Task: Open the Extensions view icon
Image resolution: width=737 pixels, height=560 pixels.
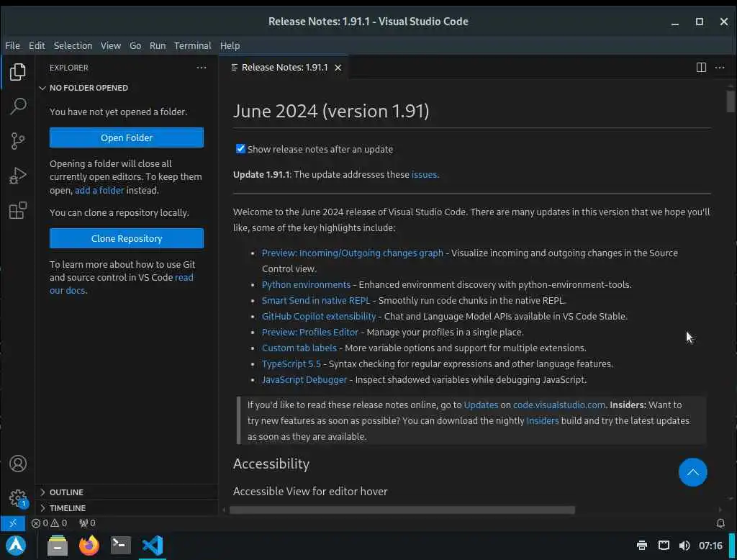Action: [x=17, y=210]
